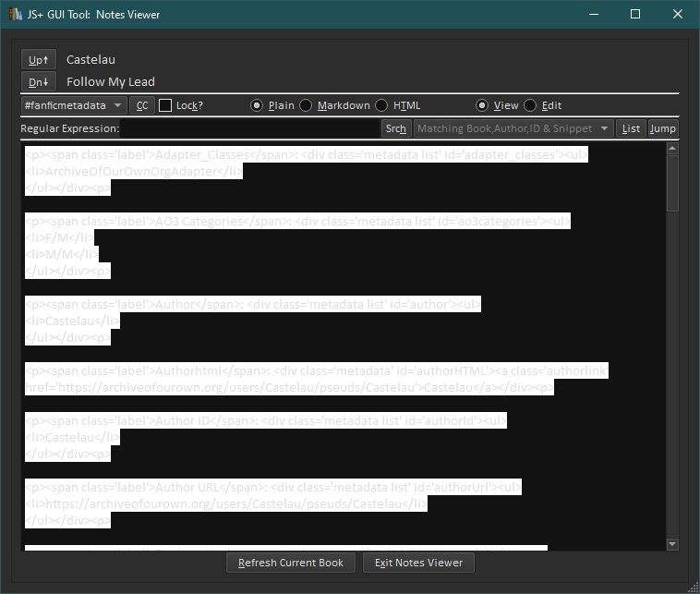Click the Authorhtml label line
Screen dimensions: 700x594
[317, 370]
